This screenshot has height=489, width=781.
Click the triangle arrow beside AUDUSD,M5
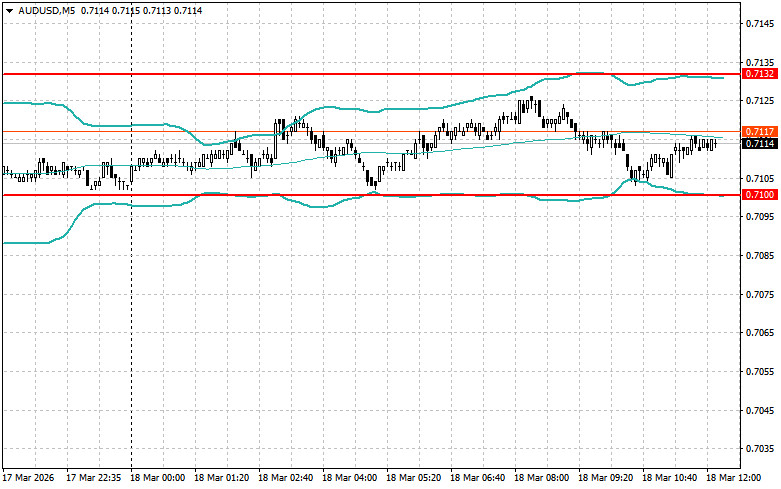(9, 10)
